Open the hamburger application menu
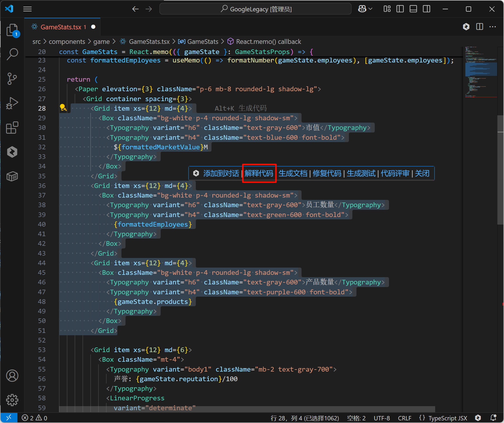 click(x=28, y=9)
